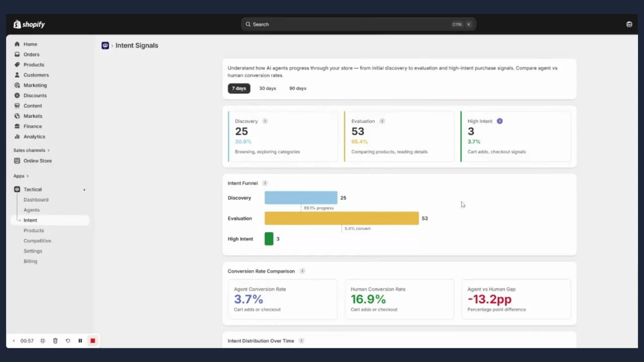Image resolution: width=644 pixels, height=362 pixels.
Task: Expand the Apps section chevron
Action: [x=27, y=176]
